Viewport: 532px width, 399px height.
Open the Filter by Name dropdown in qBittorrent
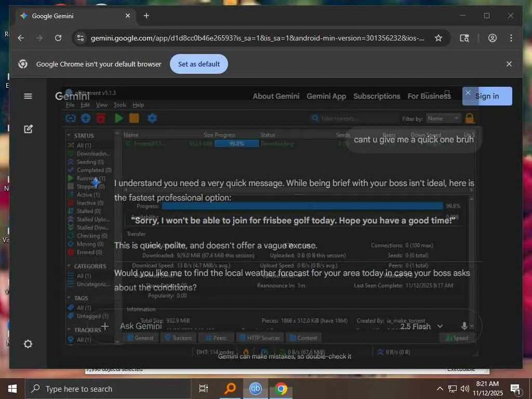(x=444, y=118)
